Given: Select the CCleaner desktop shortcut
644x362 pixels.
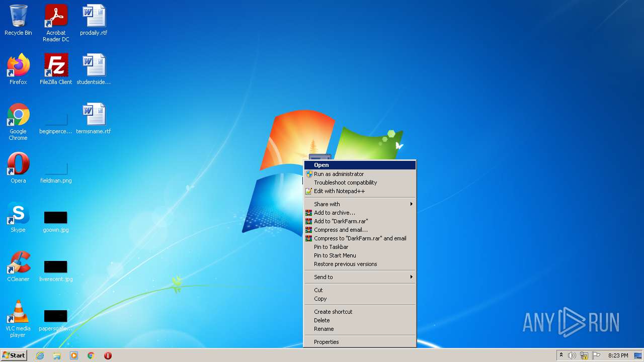Looking at the screenshot, I should pos(18,266).
